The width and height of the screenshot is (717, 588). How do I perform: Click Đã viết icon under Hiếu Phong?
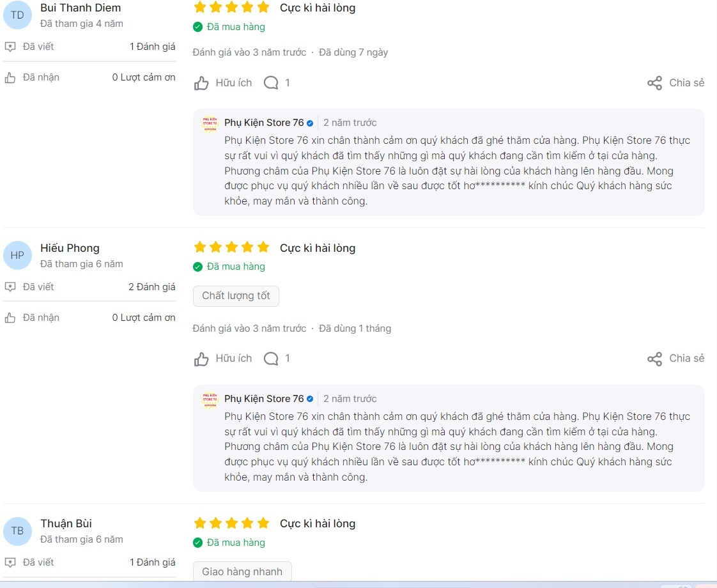(x=10, y=287)
